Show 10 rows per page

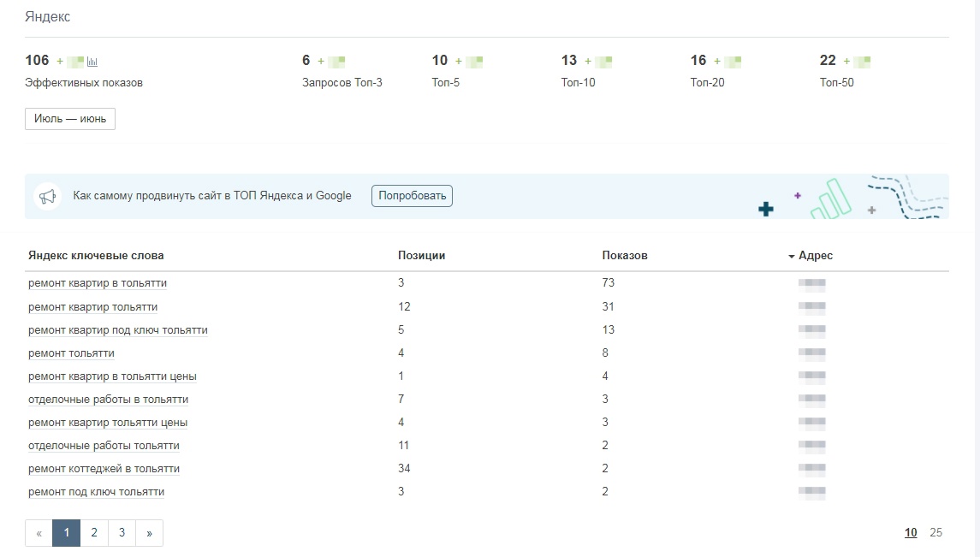tap(911, 533)
